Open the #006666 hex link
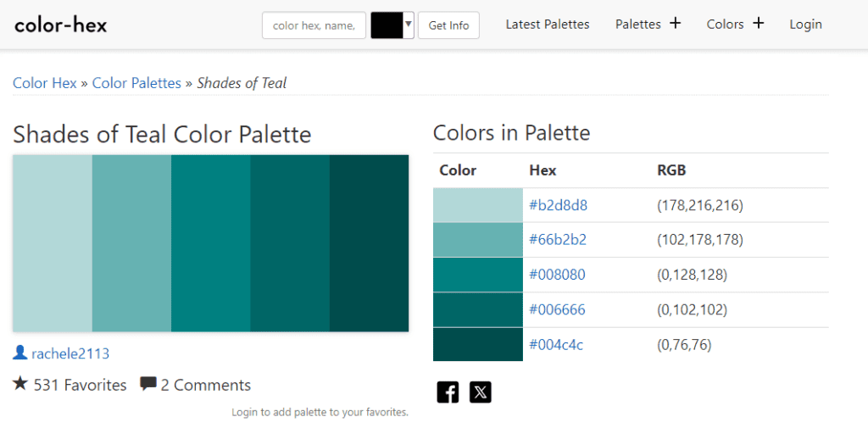 coord(557,309)
